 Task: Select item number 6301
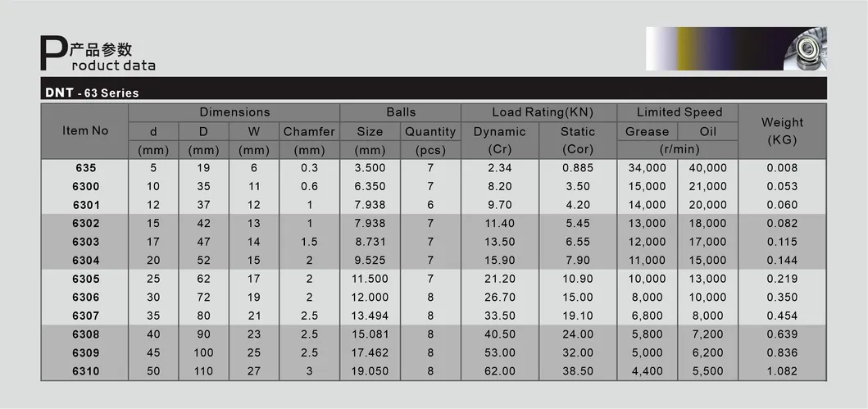86,205
